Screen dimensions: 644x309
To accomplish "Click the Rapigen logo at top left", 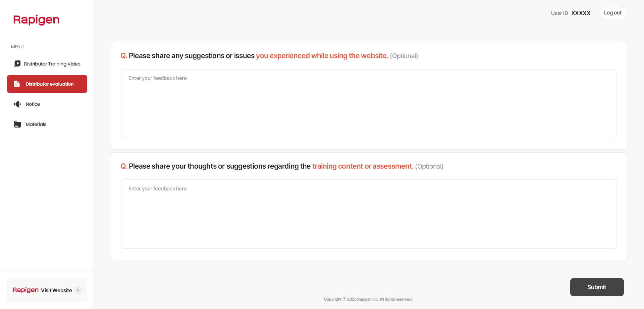I will click(36, 20).
